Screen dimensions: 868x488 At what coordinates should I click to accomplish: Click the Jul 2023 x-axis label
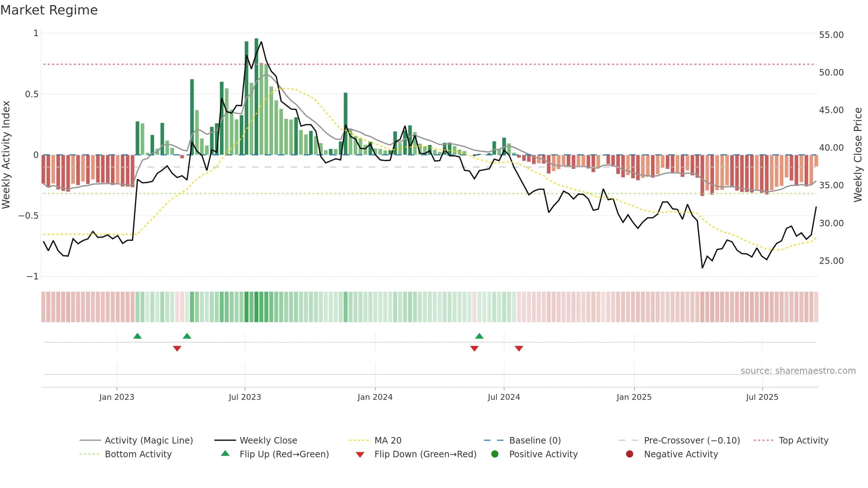point(245,397)
